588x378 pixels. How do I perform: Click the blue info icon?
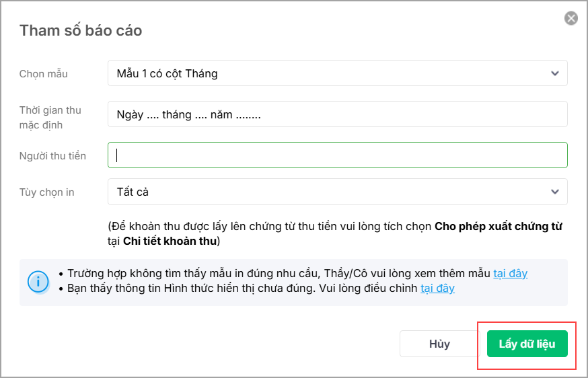click(x=38, y=281)
